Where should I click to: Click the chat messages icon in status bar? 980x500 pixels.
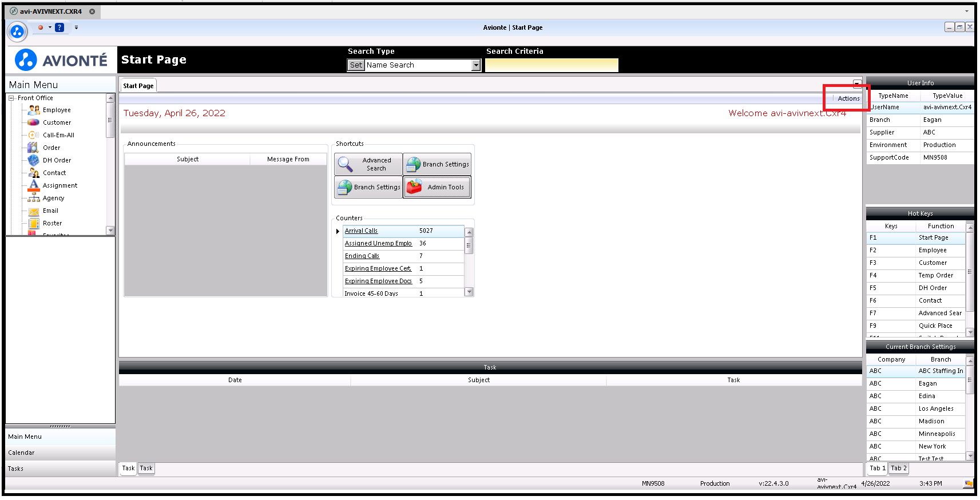coord(969,483)
